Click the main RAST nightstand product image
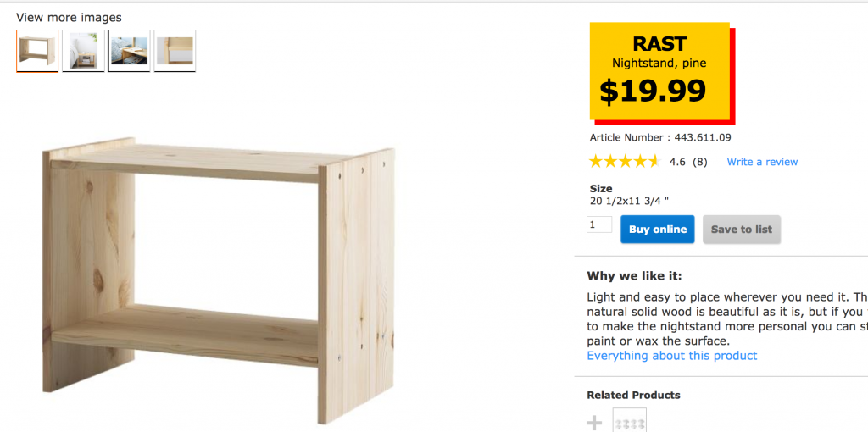This screenshot has width=868, height=432. coord(219,280)
